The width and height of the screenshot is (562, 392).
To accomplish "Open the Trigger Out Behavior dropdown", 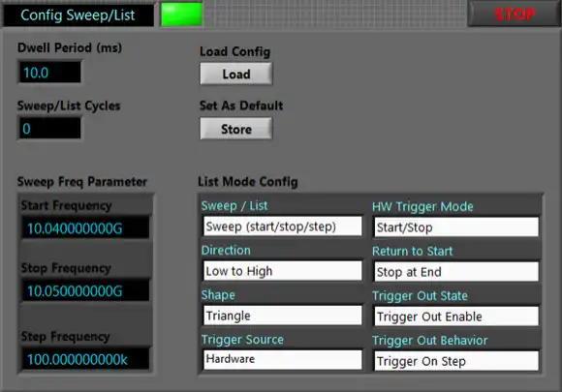I will pyautogui.click(x=456, y=361).
